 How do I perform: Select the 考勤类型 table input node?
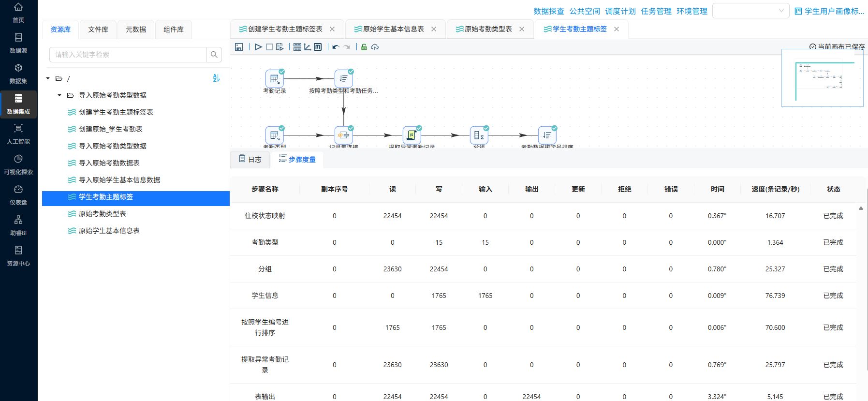(x=275, y=135)
